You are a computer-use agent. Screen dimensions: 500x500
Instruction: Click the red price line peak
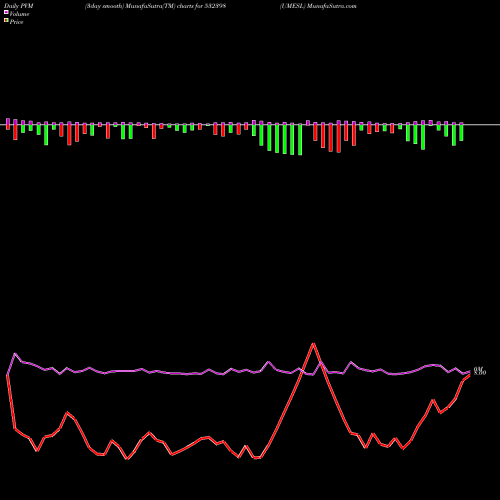313,344
